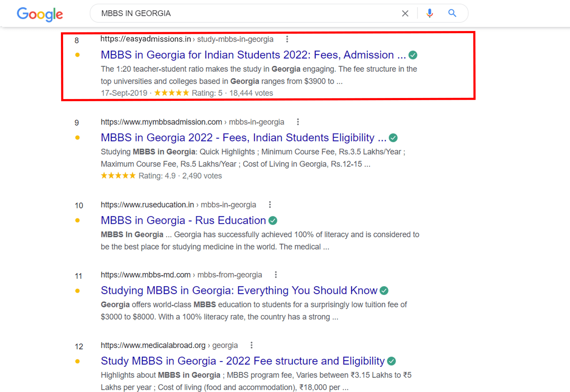Open Studying MBBS in Georgia: Everything You Should Know
The image size is (570, 392).
(239, 290)
